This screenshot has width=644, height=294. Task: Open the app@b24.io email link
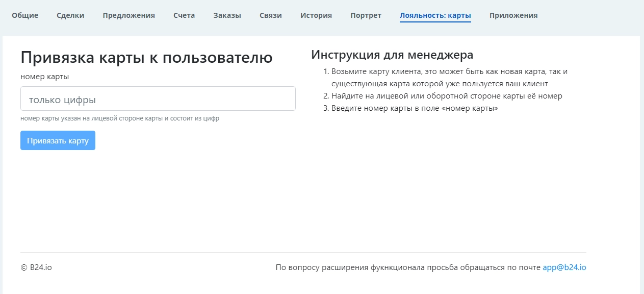click(564, 267)
